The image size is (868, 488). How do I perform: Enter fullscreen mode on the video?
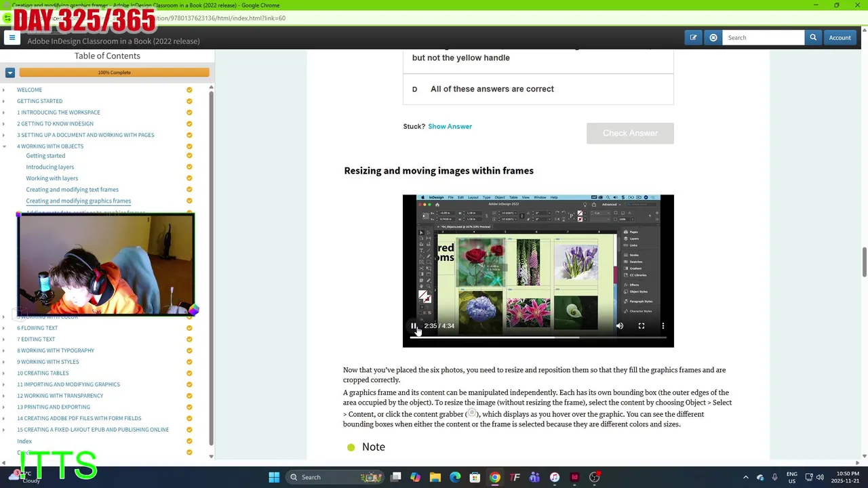tap(642, 326)
